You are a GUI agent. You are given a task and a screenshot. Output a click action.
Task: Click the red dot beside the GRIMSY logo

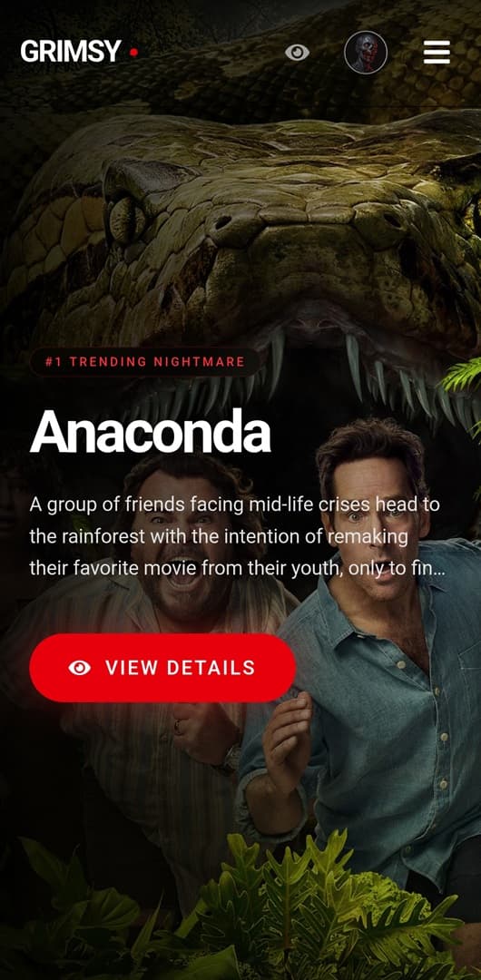133,53
